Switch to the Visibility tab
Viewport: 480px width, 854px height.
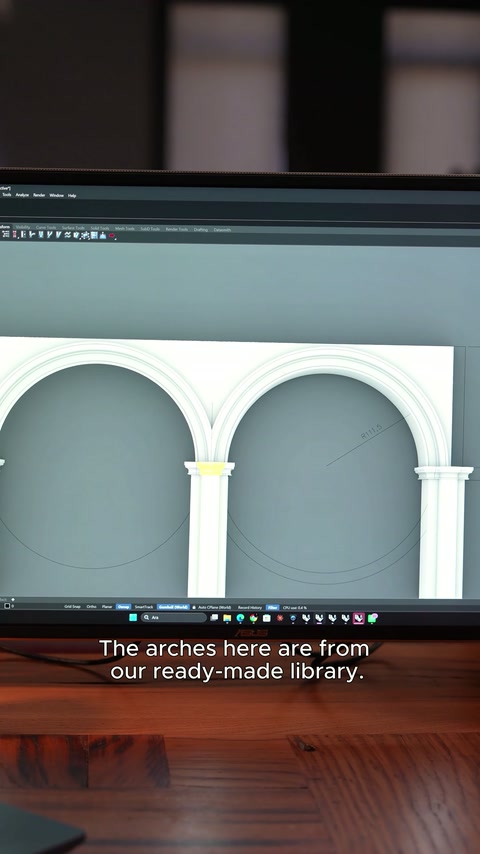coord(23,228)
